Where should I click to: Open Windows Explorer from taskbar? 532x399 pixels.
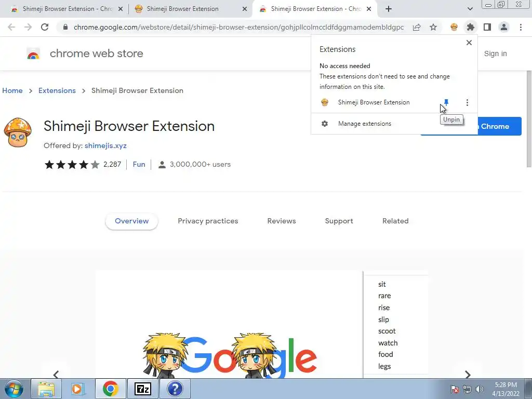[46, 389]
